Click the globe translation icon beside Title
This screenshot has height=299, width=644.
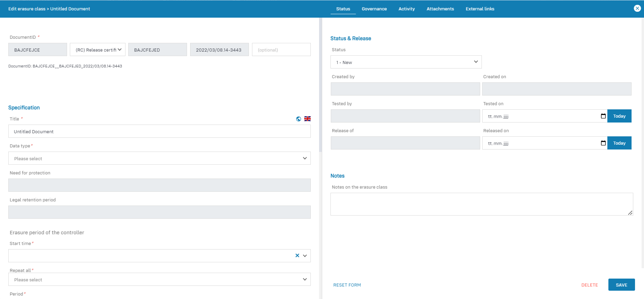point(299,119)
